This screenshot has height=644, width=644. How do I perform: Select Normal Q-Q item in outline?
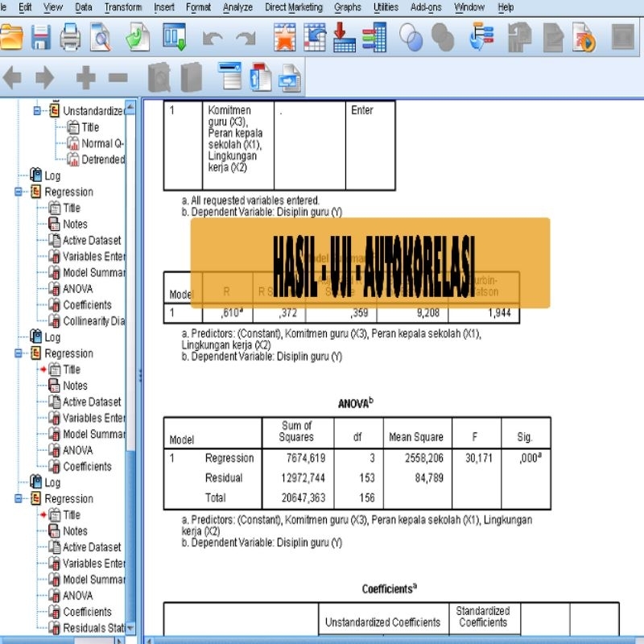click(103, 143)
